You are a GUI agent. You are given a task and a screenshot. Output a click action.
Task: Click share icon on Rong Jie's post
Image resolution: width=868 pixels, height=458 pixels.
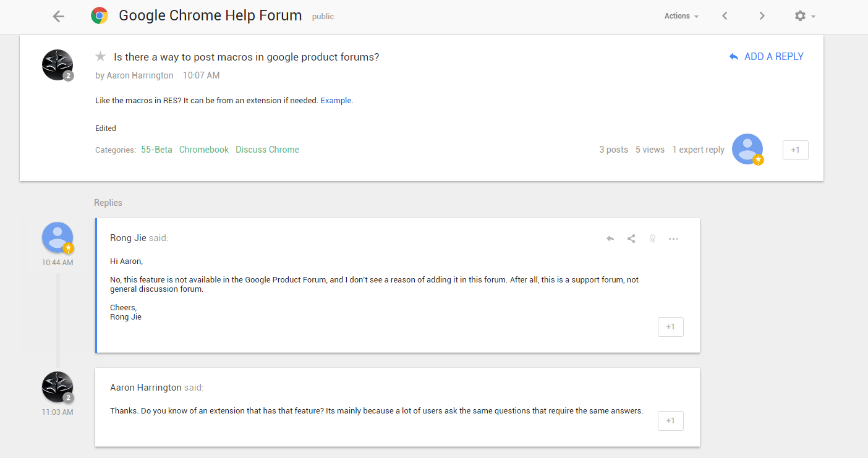pyautogui.click(x=631, y=239)
